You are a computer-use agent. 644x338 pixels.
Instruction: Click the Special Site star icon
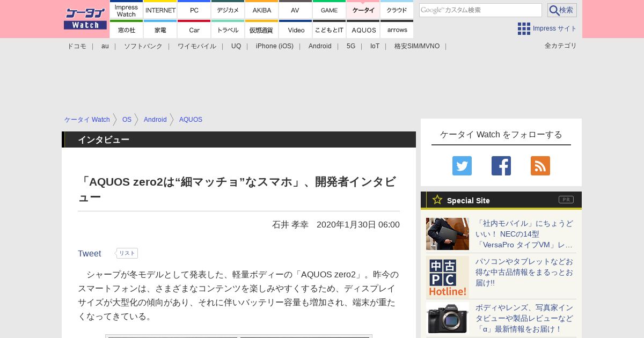tap(437, 200)
